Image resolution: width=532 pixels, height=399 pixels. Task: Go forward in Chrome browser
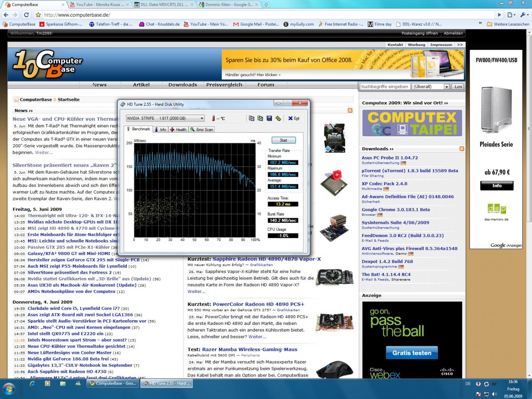tap(15, 15)
